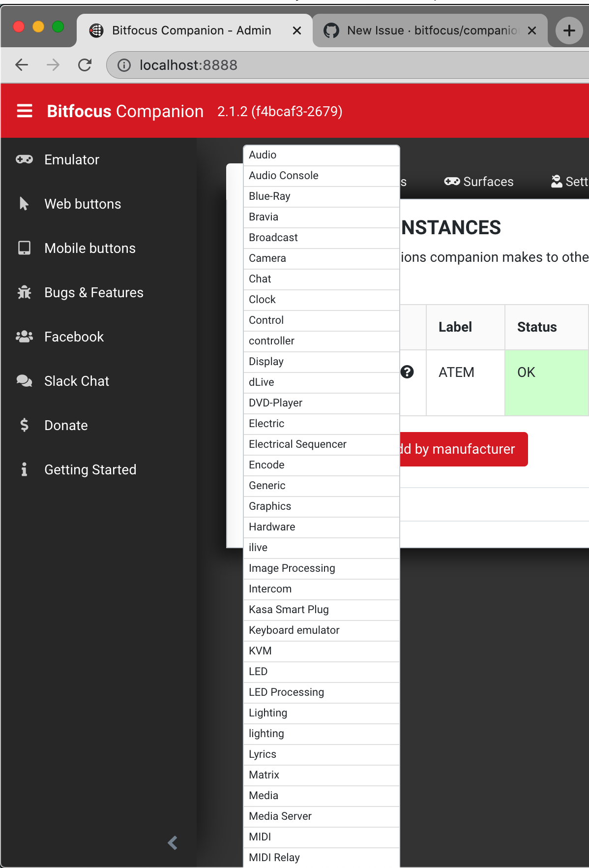Select Clock category
589x868 pixels.
[322, 300]
